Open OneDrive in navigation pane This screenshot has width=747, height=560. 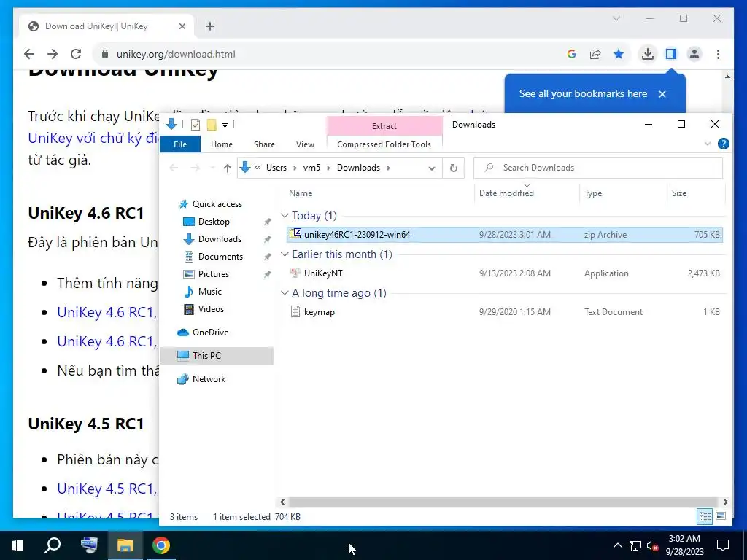[x=210, y=332]
